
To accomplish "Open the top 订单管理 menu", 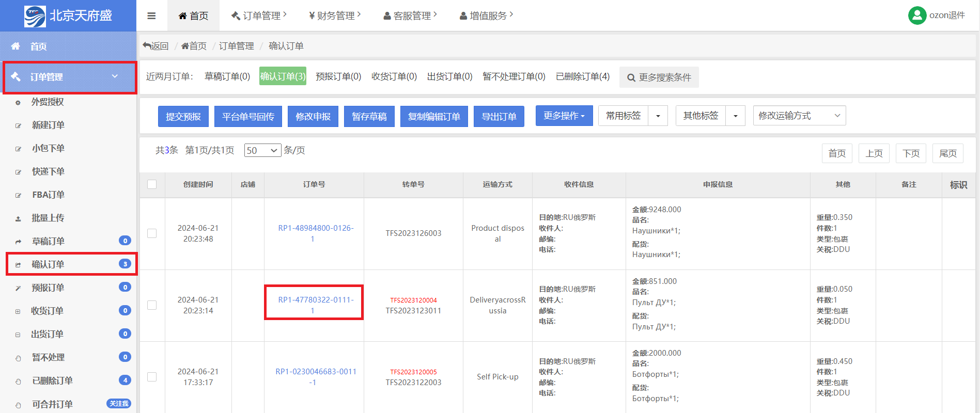I will pos(258,15).
